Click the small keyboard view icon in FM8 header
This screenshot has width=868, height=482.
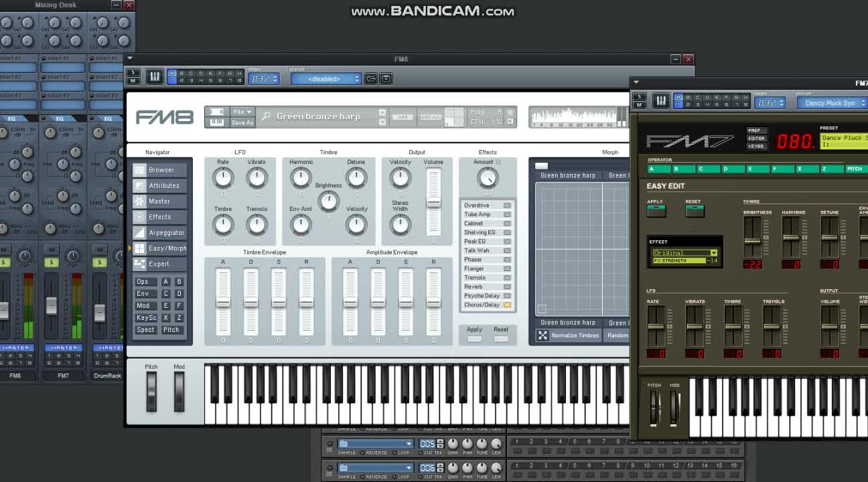[x=216, y=122]
